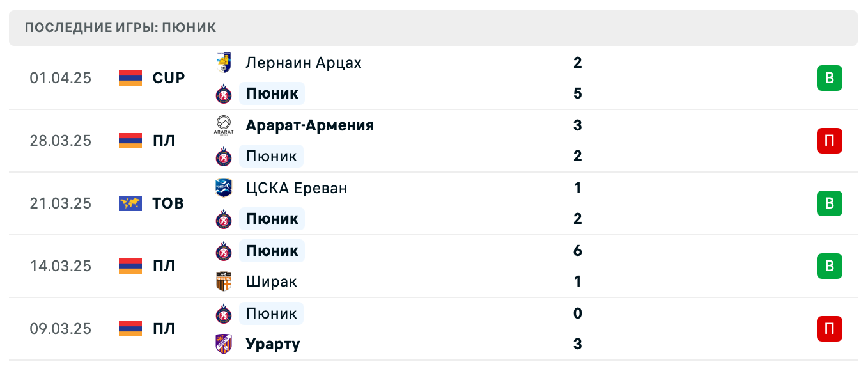
Task: Click the world flag icon beside ТОВ
Action: coord(130,203)
